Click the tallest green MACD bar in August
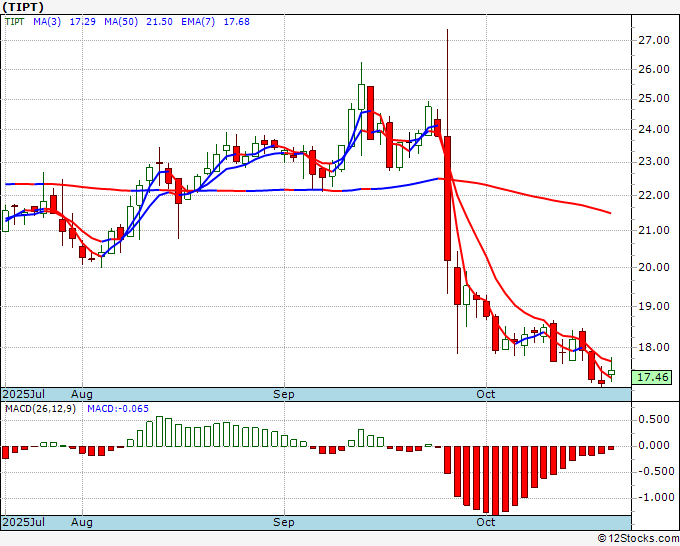Image resolution: width=680 pixels, height=546 pixels. (x=159, y=432)
